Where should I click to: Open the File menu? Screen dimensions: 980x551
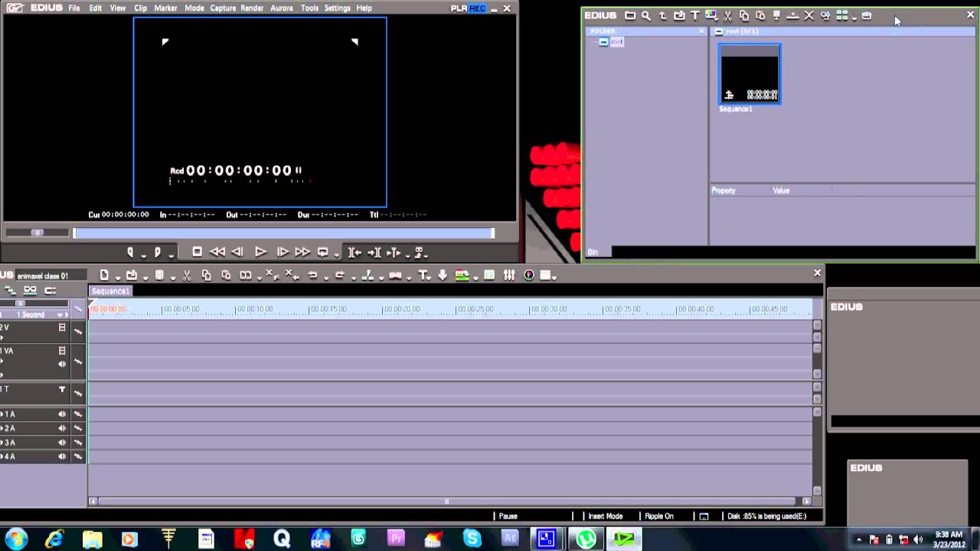tap(73, 8)
